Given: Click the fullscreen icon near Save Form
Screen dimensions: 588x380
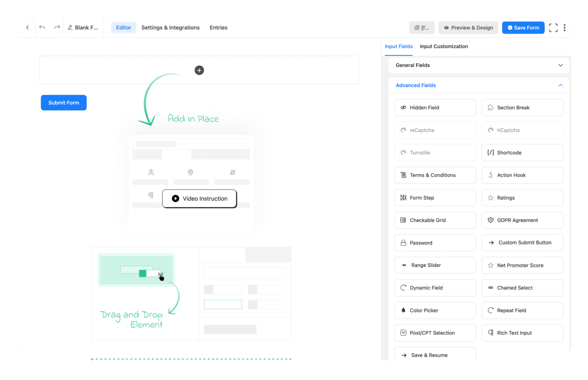Looking at the screenshot, I should click(x=553, y=27).
